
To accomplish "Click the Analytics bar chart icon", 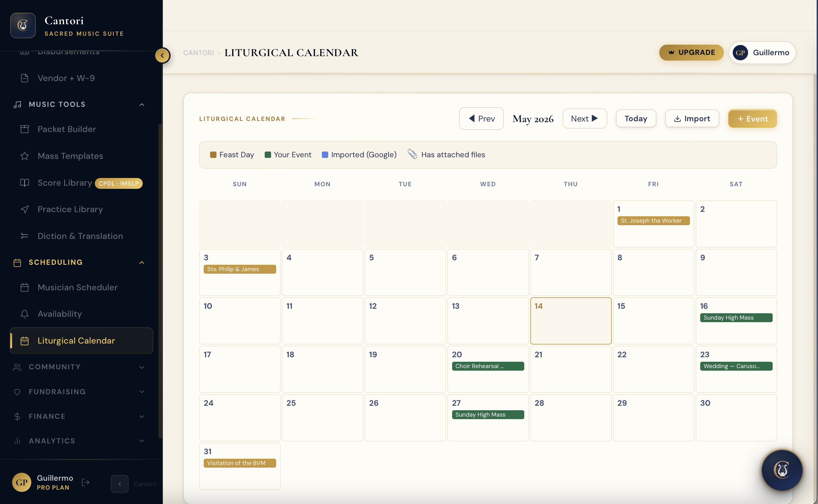I will [17, 441].
